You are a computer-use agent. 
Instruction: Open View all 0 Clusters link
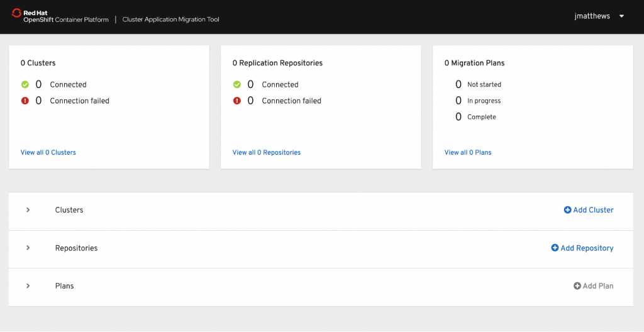click(x=48, y=152)
